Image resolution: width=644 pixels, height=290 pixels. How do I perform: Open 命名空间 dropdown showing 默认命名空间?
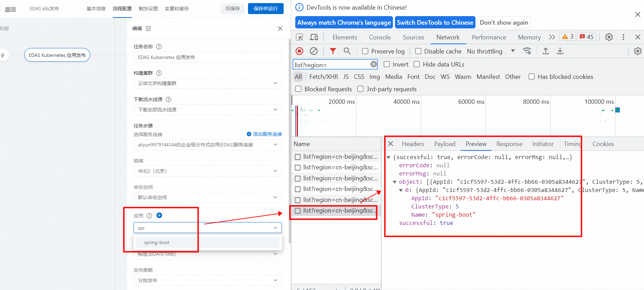tap(208, 197)
